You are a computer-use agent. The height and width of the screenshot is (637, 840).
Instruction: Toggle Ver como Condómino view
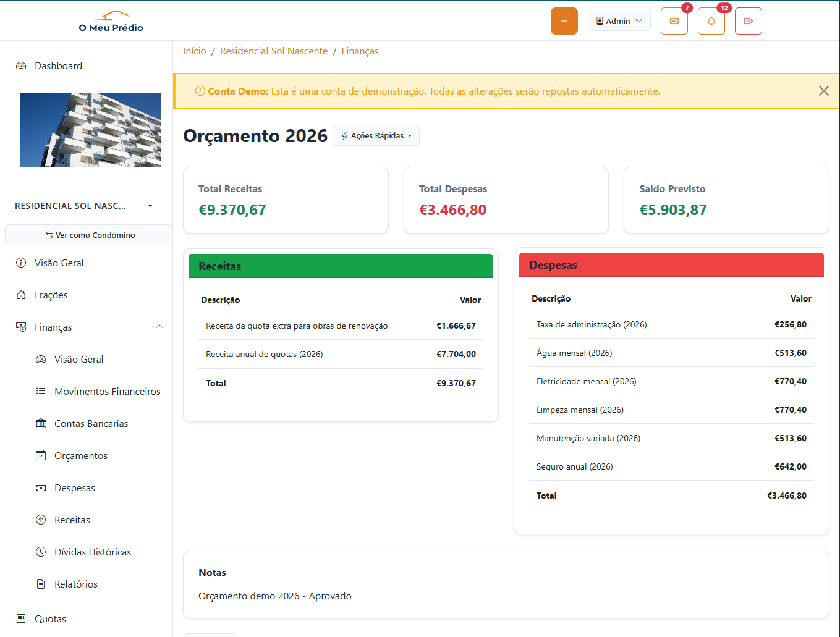pyautogui.click(x=90, y=235)
